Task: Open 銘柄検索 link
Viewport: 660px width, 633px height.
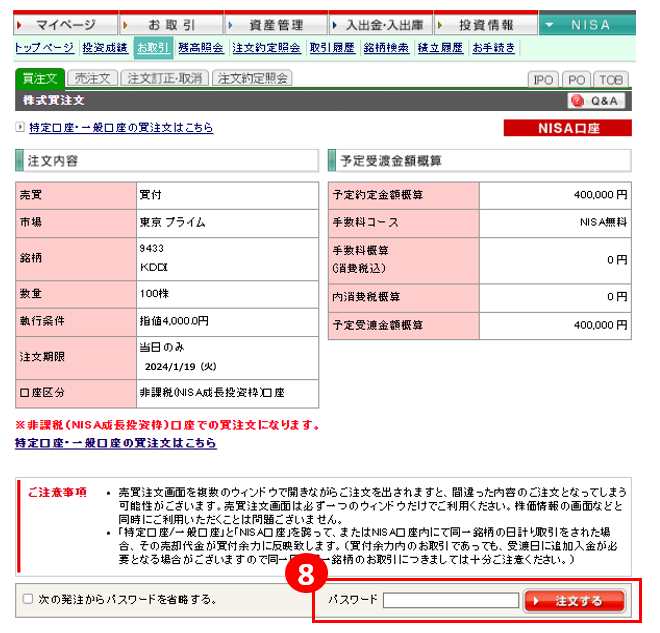Action: click(386, 48)
